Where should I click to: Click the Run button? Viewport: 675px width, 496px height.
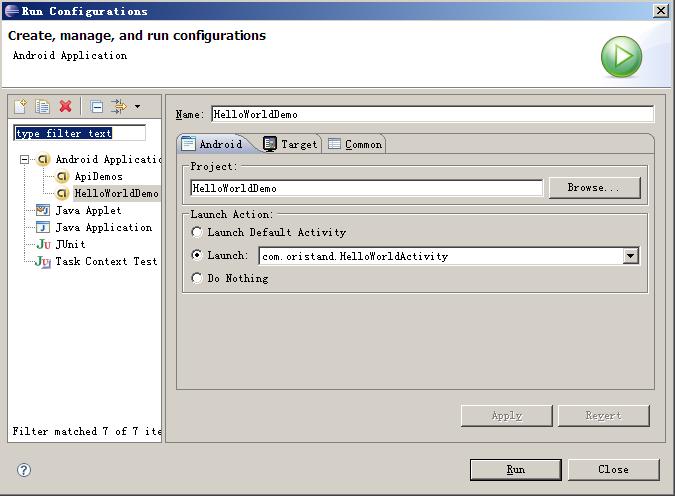click(515, 469)
